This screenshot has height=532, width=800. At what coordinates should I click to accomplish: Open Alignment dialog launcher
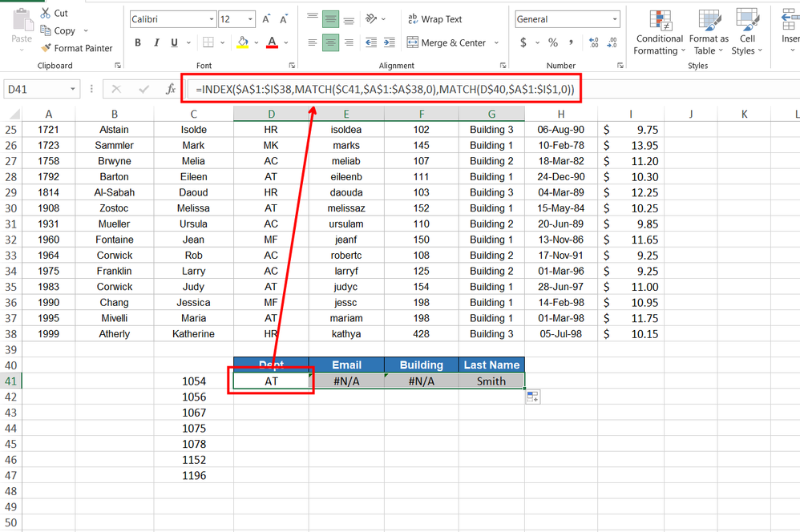503,65
